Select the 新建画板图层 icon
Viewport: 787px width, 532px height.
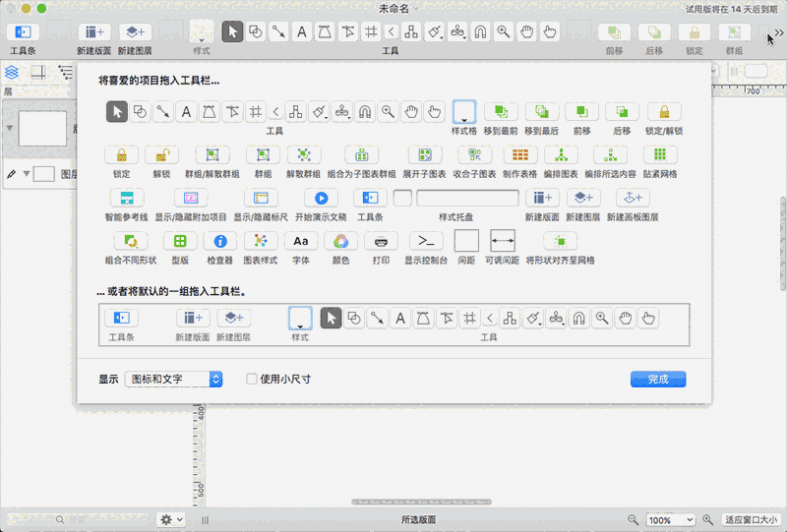point(633,198)
